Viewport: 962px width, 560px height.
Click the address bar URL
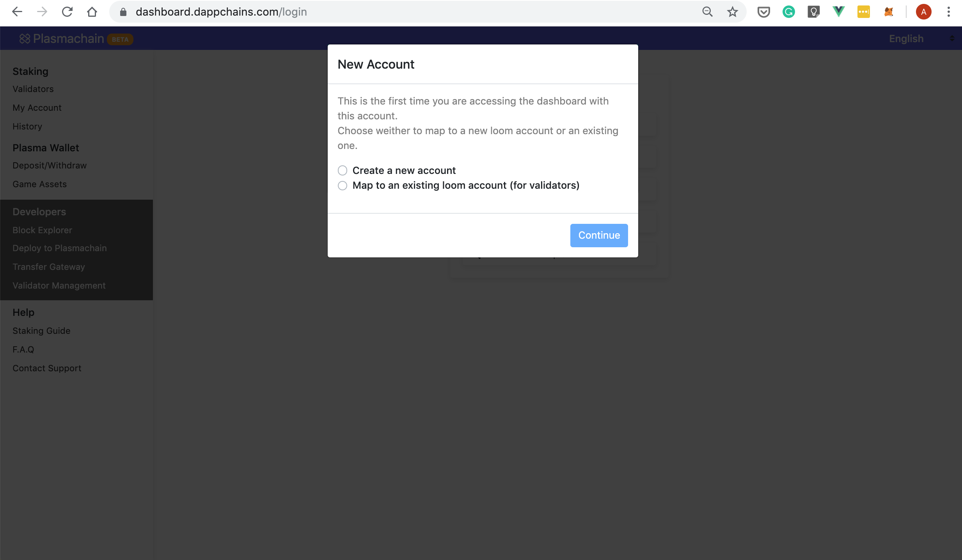(221, 12)
